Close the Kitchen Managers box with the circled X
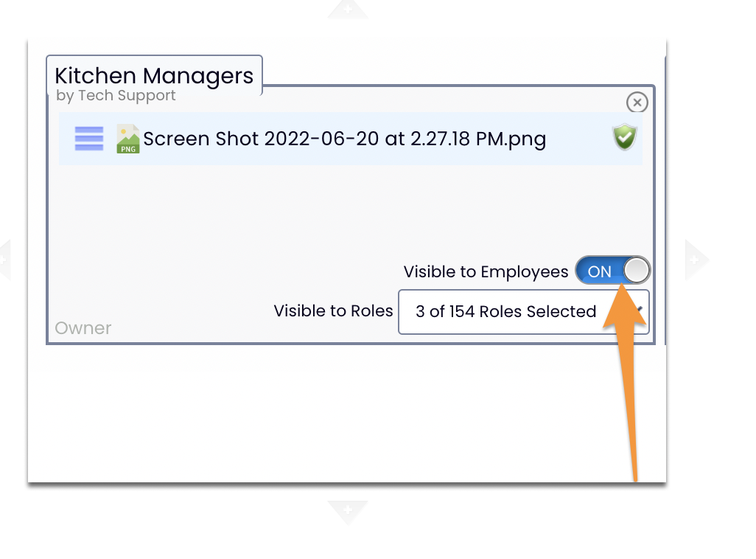Image resolution: width=756 pixels, height=559 pixels. pyautogui.click(x=637, y=103)
